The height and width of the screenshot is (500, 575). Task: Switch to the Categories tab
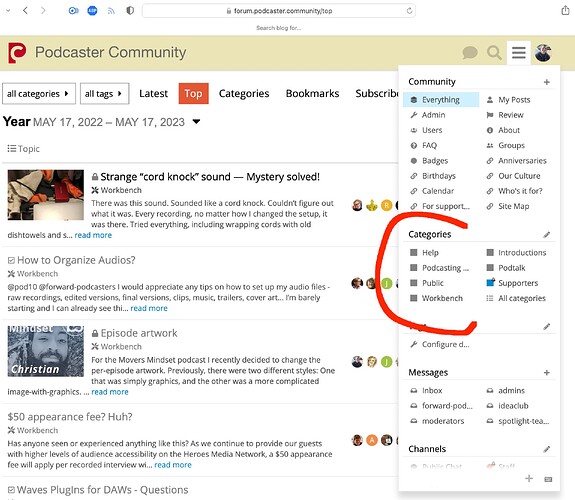pos(244,94)
